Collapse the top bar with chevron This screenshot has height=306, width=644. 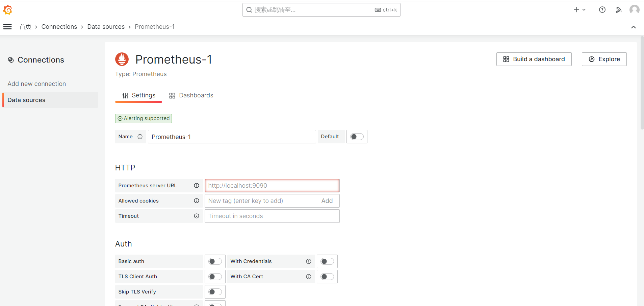634,27
